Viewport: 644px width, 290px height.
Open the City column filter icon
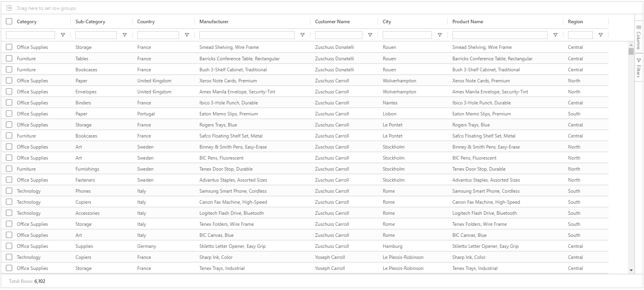click(439, 35)
